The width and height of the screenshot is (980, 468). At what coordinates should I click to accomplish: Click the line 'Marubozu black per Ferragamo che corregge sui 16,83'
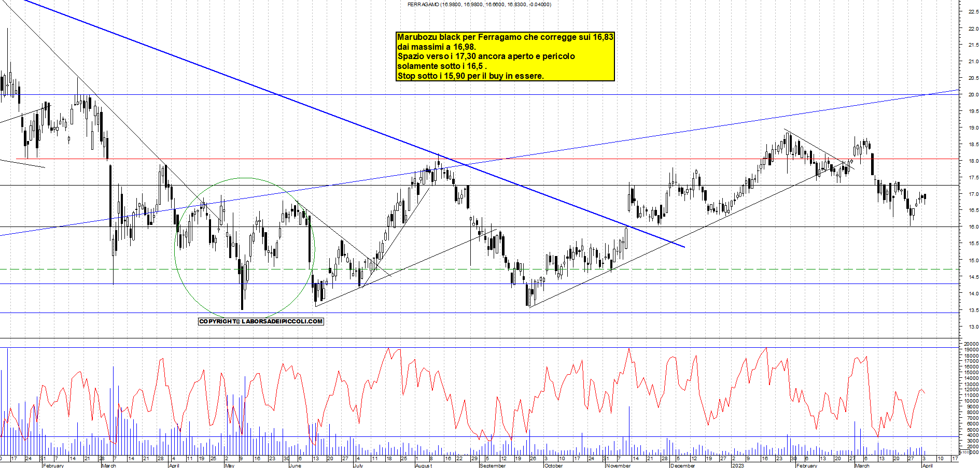click(x=505, y=37)
